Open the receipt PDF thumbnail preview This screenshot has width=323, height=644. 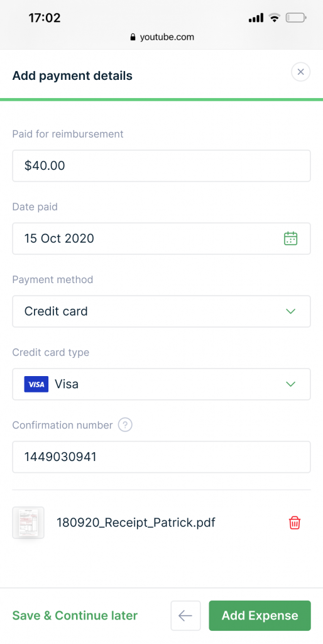tap(28, 523)
